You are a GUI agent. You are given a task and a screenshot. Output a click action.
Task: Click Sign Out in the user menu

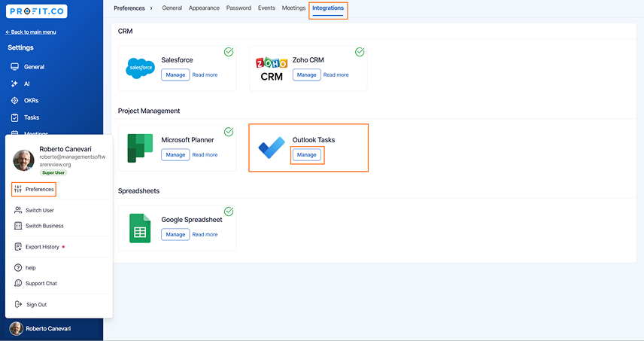(x=37, y=305)
